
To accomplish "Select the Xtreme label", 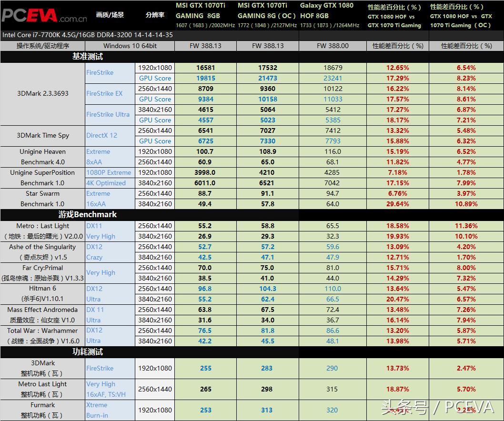I will (x=97, y=405).
